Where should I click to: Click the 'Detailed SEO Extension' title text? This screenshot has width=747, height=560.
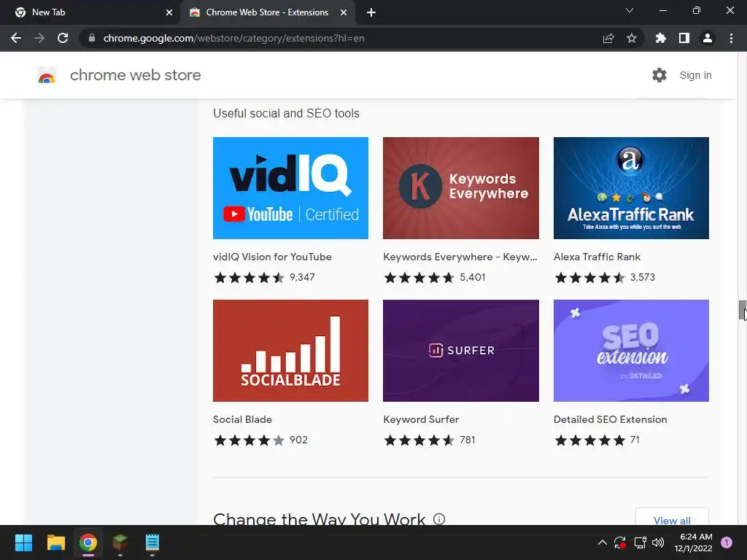[x=611, y=419]
